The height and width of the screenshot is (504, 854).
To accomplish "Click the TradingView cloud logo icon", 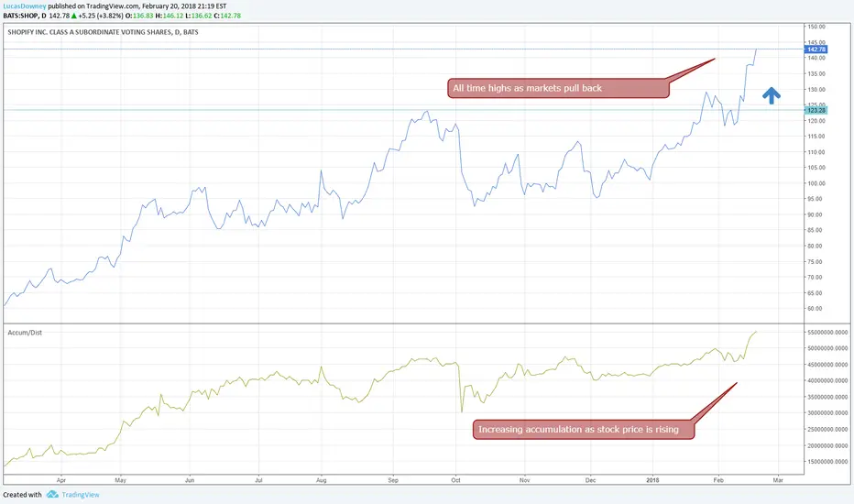I will coord(52,494).
